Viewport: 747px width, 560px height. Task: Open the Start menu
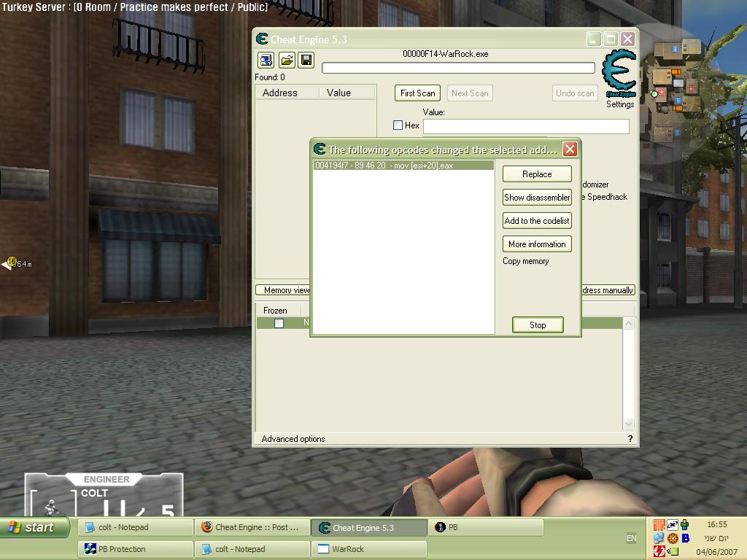pyautogui.click(x=34, y=527)
